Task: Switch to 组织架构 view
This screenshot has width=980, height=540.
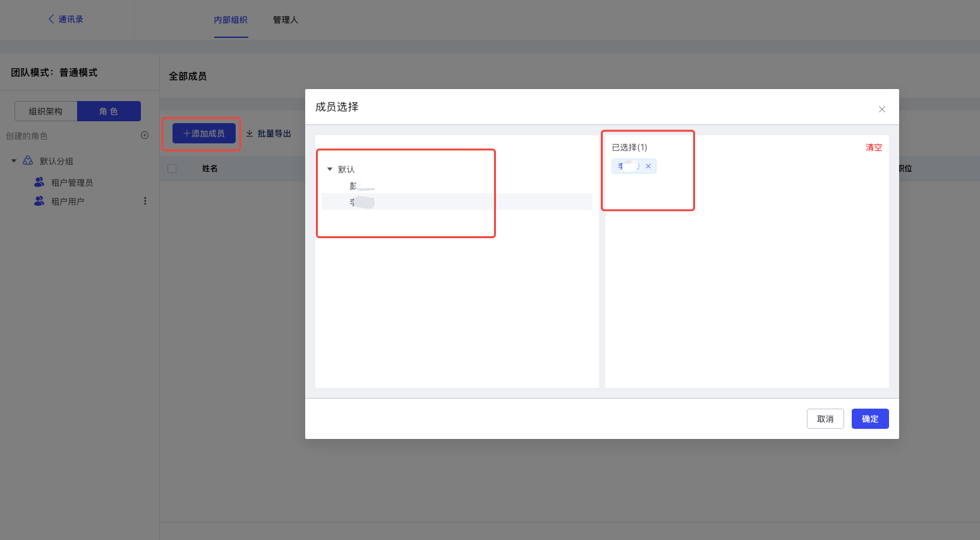Action: [45, 111]
